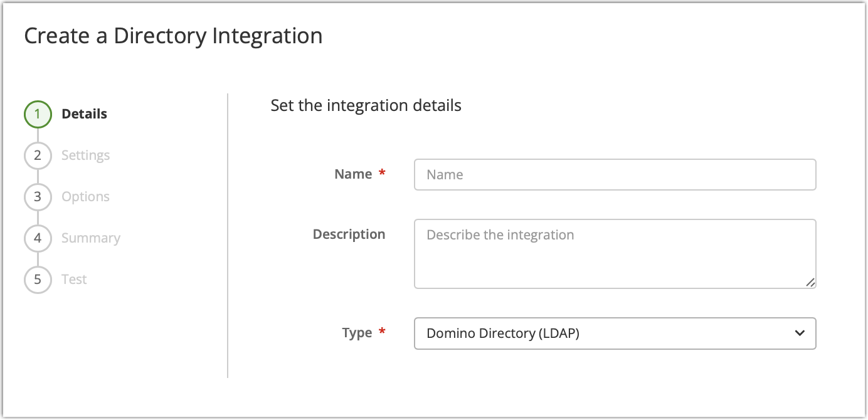Click the required asterisk beside Name
The height and width of the screenshot is (420, 868).
[x=382, y=174]
